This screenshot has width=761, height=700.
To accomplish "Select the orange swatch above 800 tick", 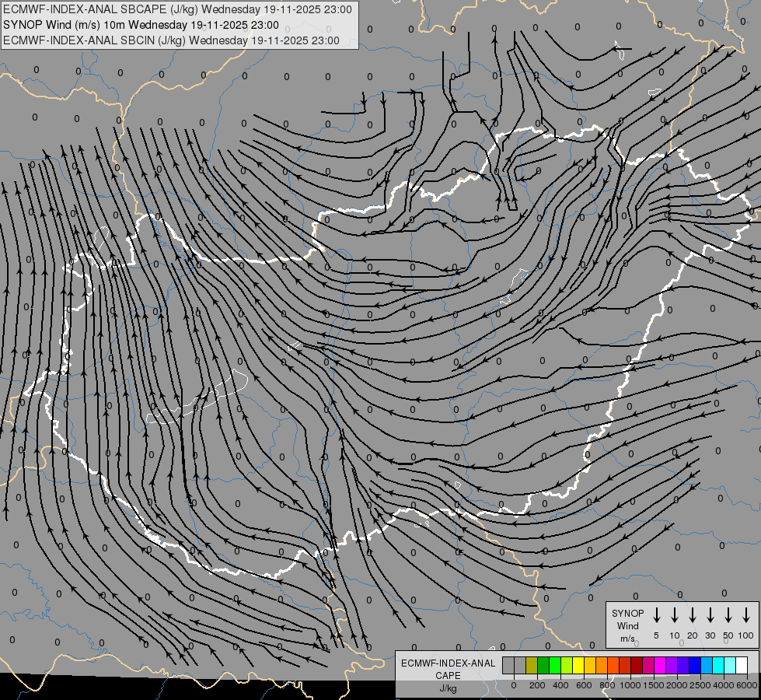I will click(602, 665).
